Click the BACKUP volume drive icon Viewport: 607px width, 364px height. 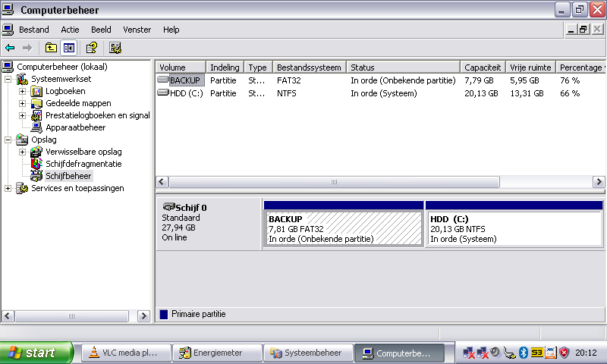tap(163, 80)
